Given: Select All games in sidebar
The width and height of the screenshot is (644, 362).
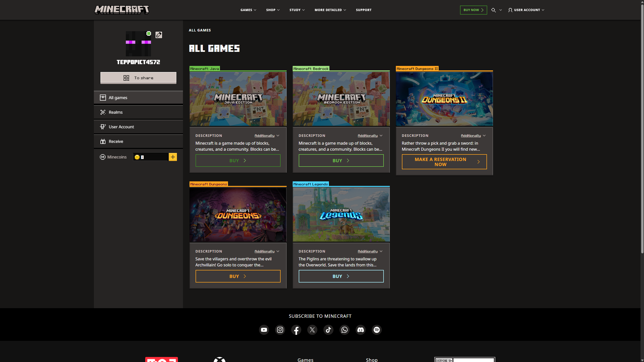Looking at the screenshot, I should [138, 98].
